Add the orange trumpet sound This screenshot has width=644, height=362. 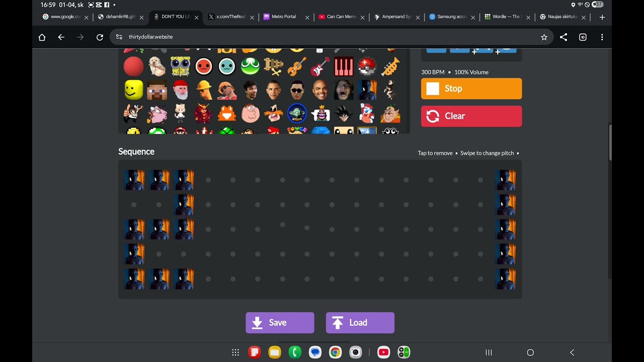(x=390, y=66)
